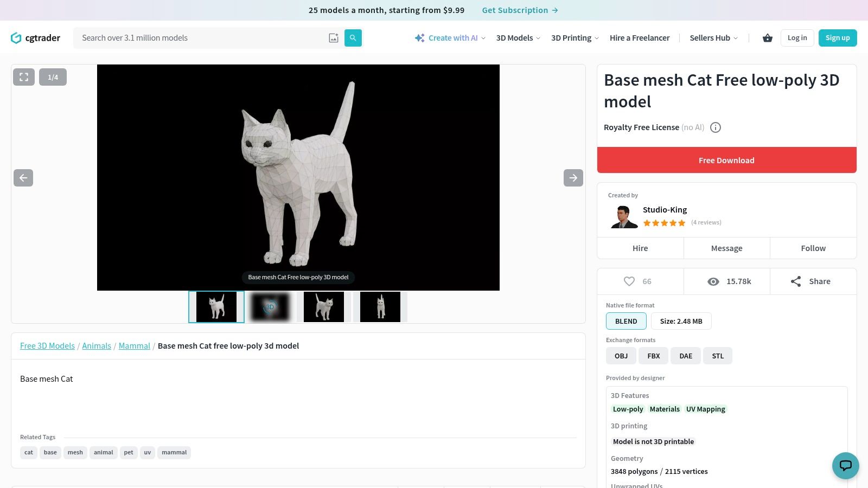Focus the search models field
The width and height of the screenshot is (868, 488).
tap(201, 38)
